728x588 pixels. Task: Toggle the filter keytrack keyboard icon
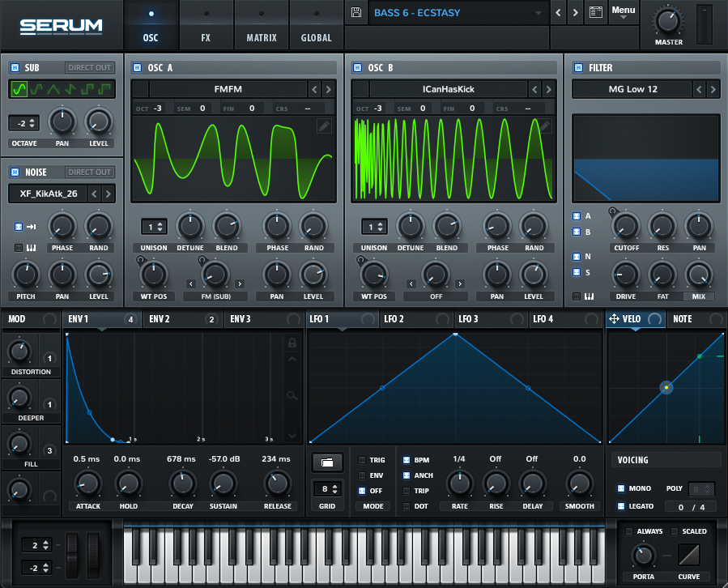coord(589,296)
